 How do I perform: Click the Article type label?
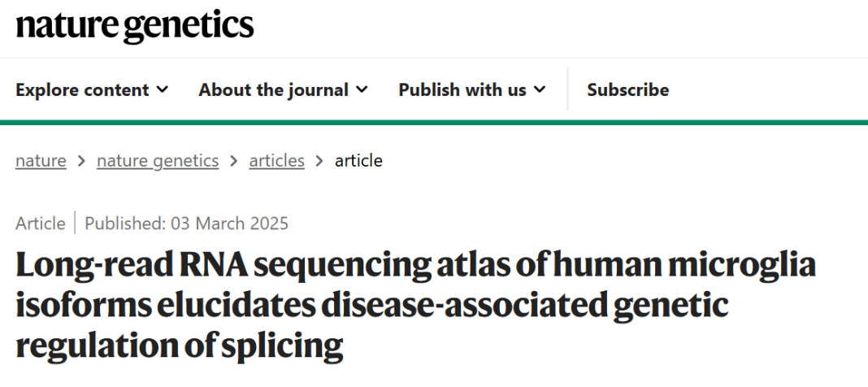click(x=41, y=223)
